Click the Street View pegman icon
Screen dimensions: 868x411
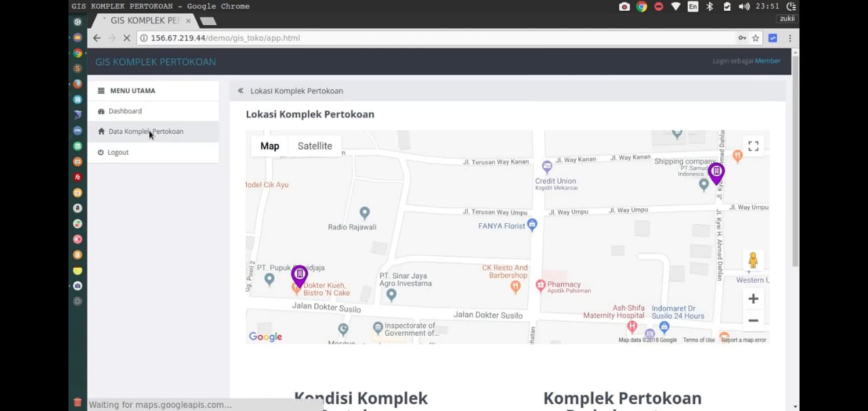tap(753, 260)
